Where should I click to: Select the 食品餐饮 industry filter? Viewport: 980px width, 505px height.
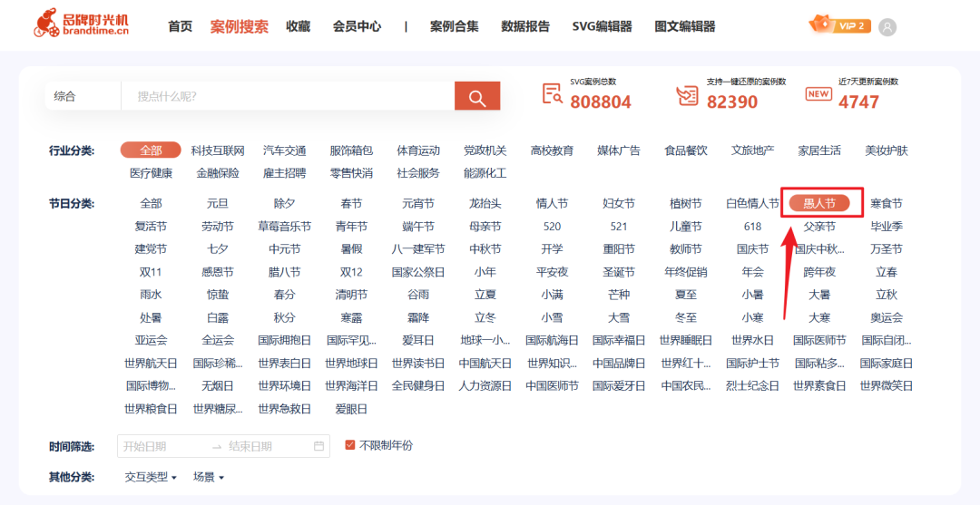pos(686,151)
